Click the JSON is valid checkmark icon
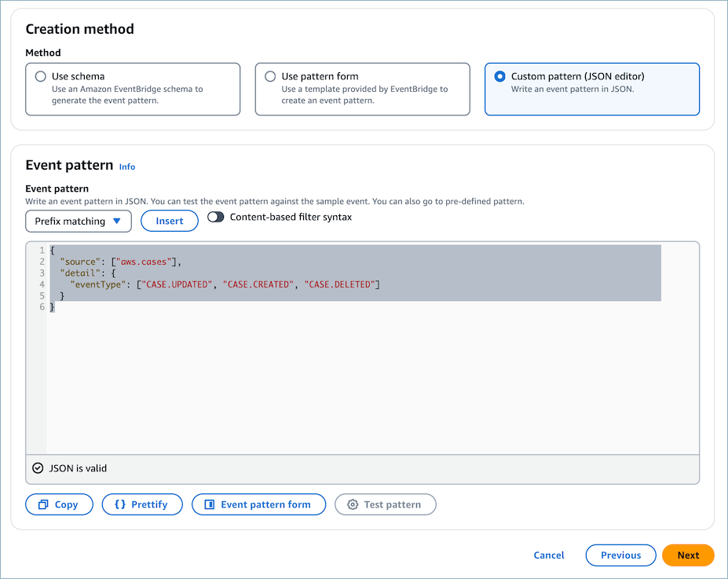 coord(38,468)
